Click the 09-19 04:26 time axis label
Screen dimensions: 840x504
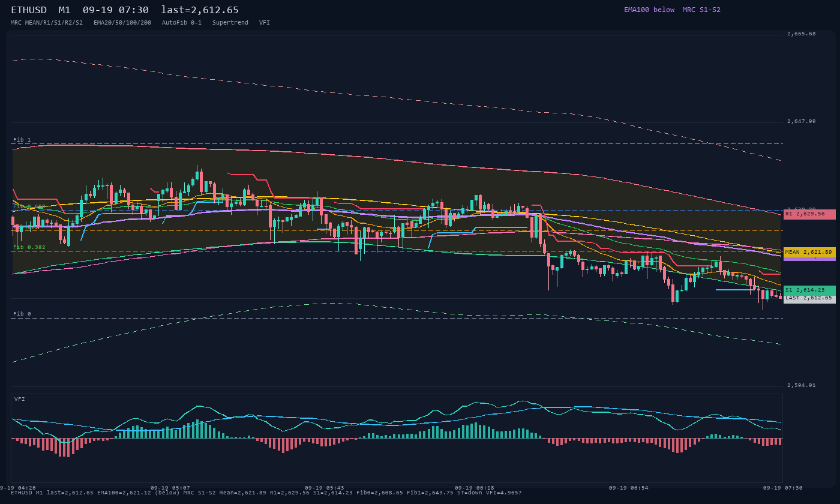click(18, 488)
